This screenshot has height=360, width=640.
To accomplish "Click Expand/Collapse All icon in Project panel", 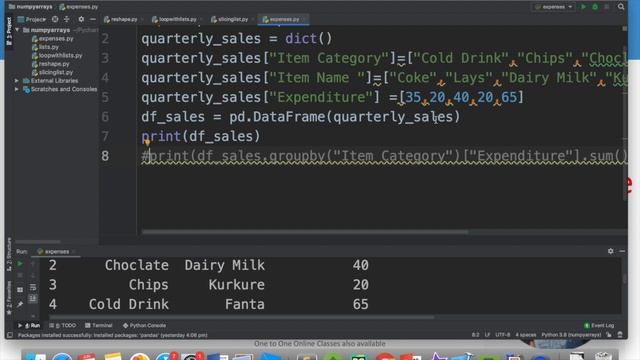I will pos(67,19).
